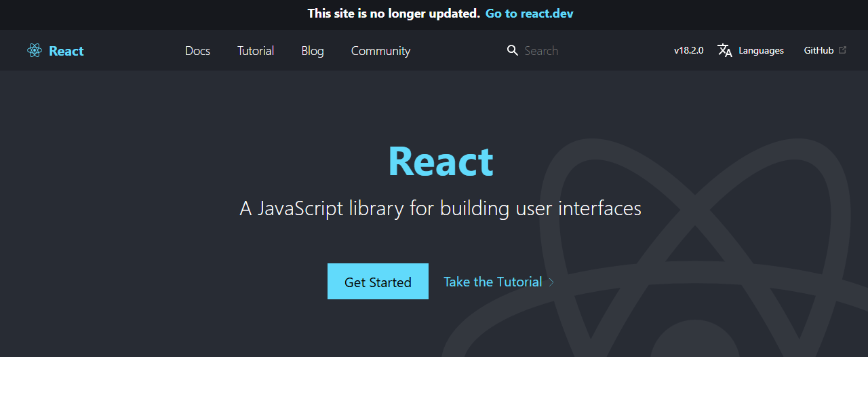The height and width of the screenshot is (414, 868).
Task: Visit the GitHub link
Action: pyautogui.click(x=825, y=50)
